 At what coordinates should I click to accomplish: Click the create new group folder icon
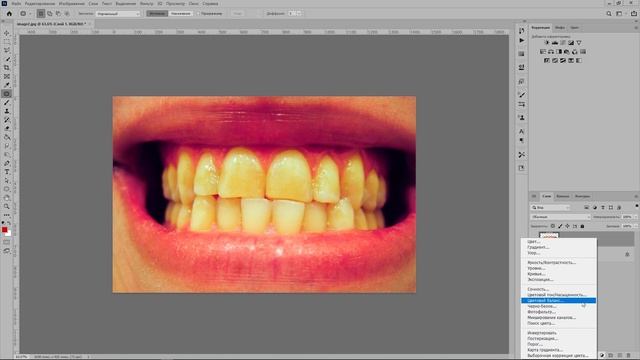pyautogui.click(x=611, y=356)
